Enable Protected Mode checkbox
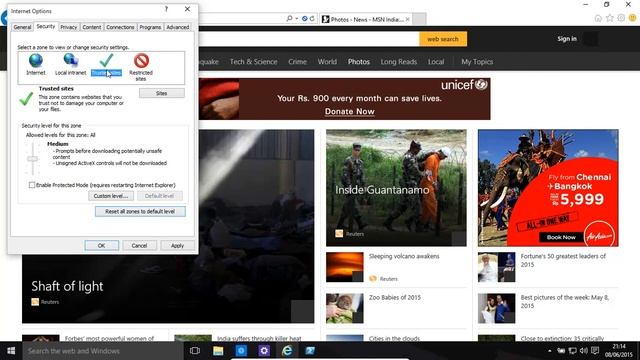 (x=32, y=185)
